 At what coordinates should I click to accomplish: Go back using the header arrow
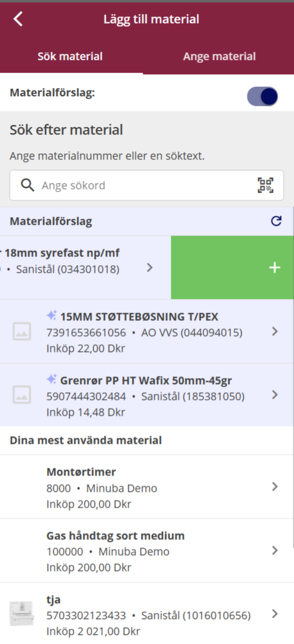(18, 19)
